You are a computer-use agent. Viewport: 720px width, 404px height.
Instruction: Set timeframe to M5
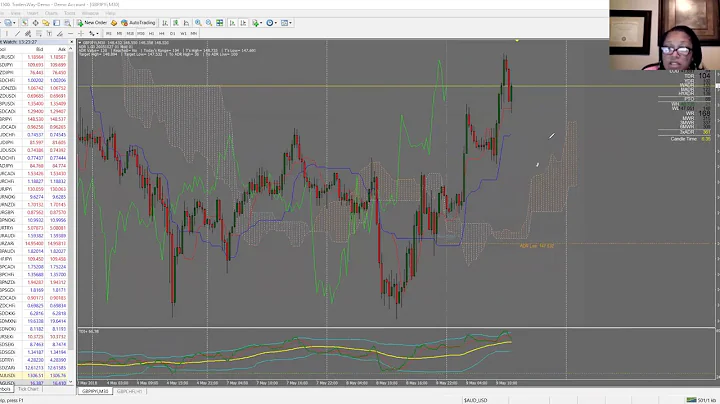tap(119, 34)
